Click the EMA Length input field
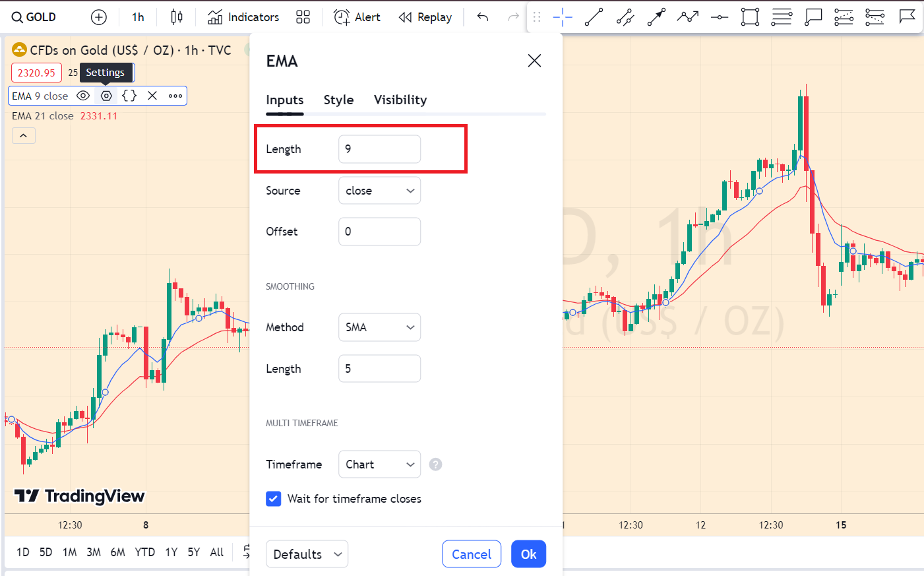Viewport: 924px width, 576px height. (x=379, y=149)
